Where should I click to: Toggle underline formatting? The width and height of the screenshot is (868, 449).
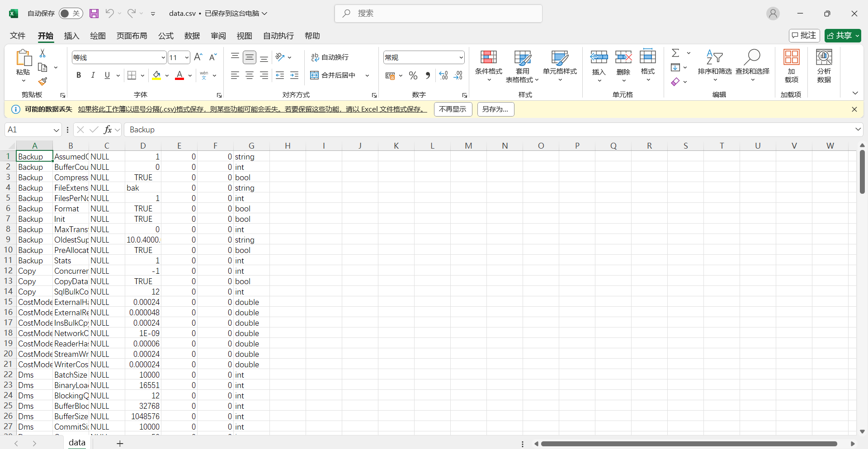click(107, 75)
